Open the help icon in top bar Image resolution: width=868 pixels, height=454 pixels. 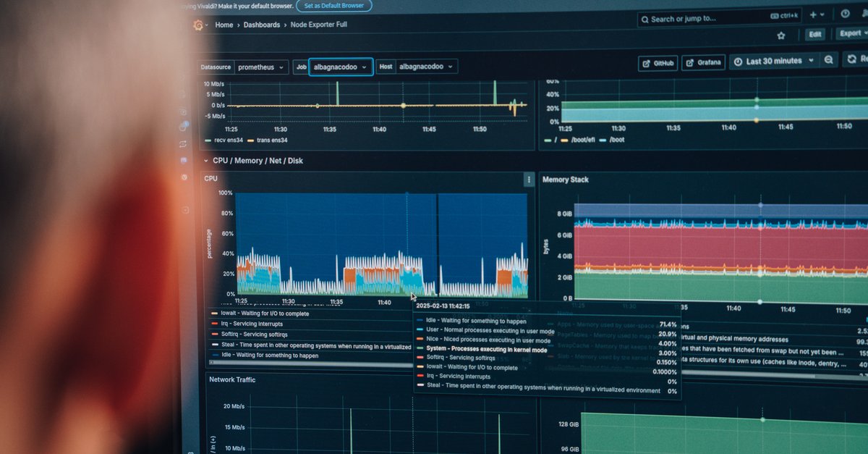[845, 14]
